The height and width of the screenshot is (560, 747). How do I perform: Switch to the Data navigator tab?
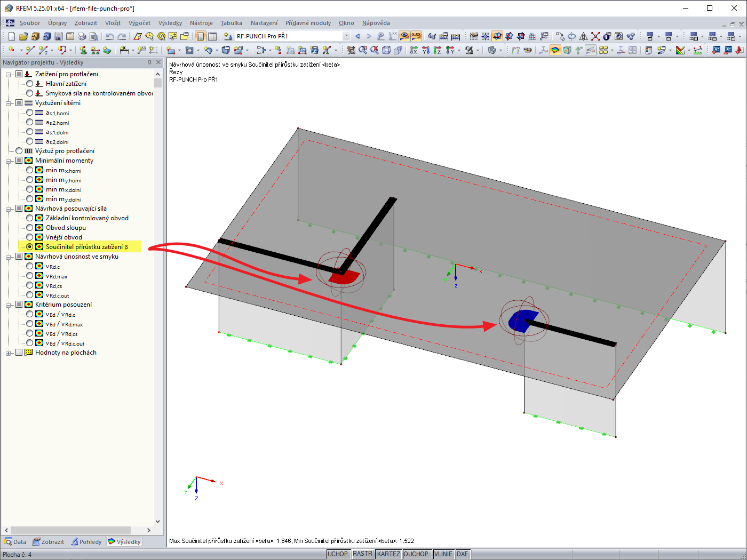[x=15, y=542]
